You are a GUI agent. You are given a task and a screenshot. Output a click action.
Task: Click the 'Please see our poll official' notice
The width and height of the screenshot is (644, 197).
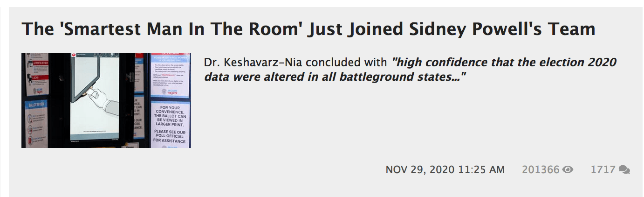pos(170,136)
